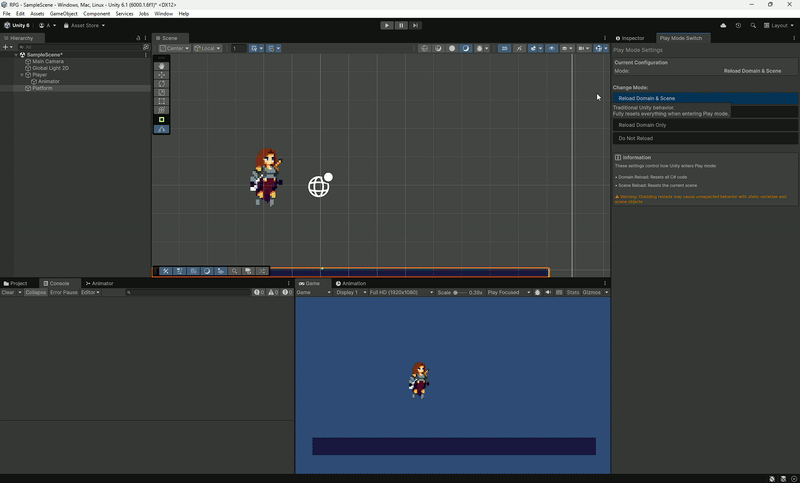The image size is (800, 483).
Task: Select the Rotate tool in Scene view
Action: (162, 84)
